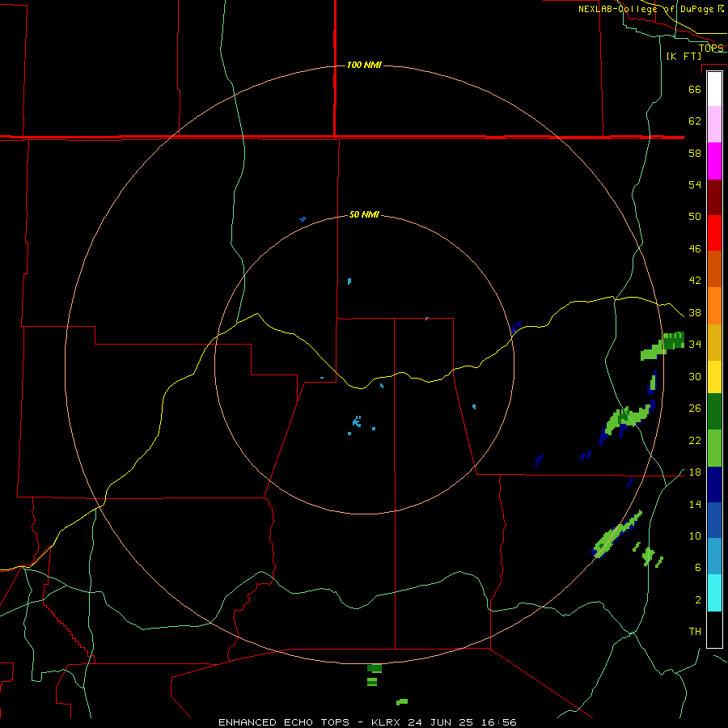Click the TH legend label

click(695, 632)
